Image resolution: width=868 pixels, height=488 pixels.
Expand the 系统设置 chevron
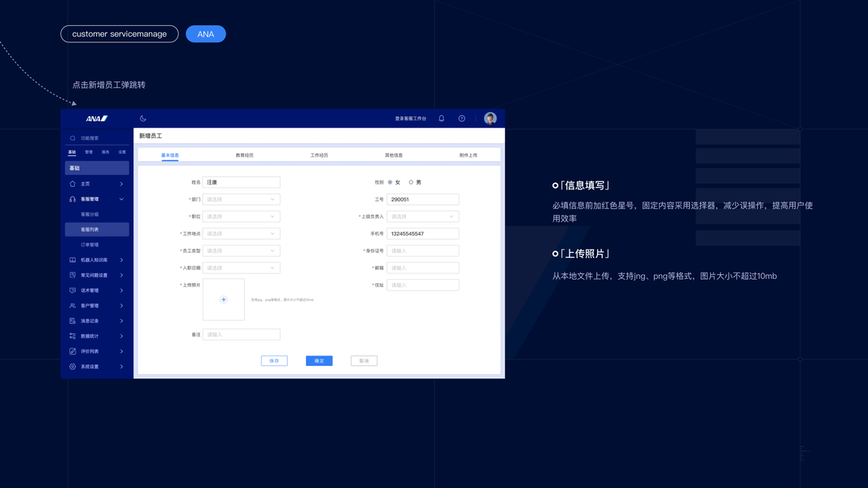[121, 366]
